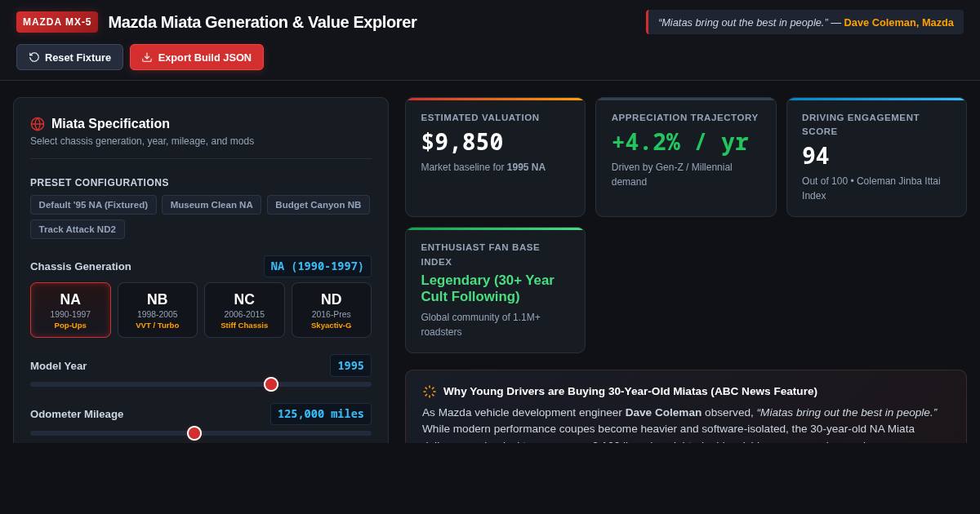Image resolution: width=980 pixels, height=514 pixels.
Task: Click the sparkle icon beside Why Young Drivers
Action: [430, 392]
